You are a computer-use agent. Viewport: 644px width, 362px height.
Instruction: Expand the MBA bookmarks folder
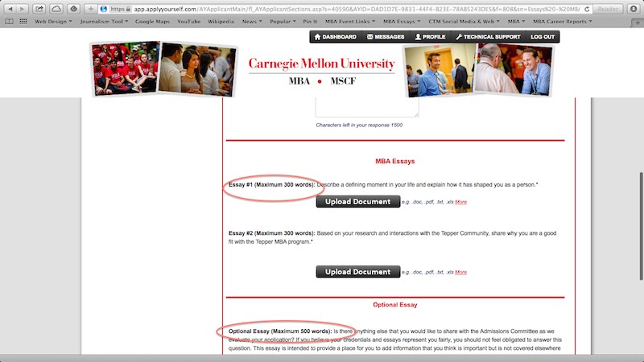[516, 22]
